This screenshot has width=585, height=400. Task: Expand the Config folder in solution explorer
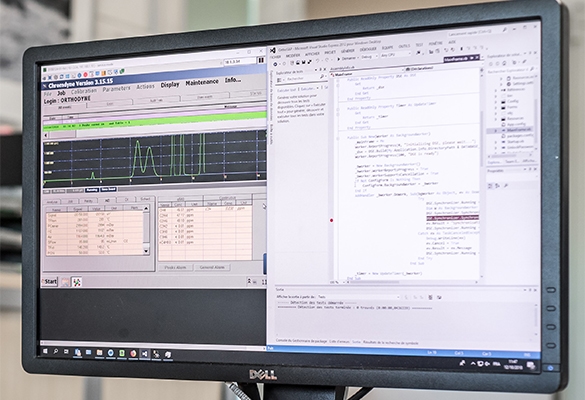tap(496, 101)
